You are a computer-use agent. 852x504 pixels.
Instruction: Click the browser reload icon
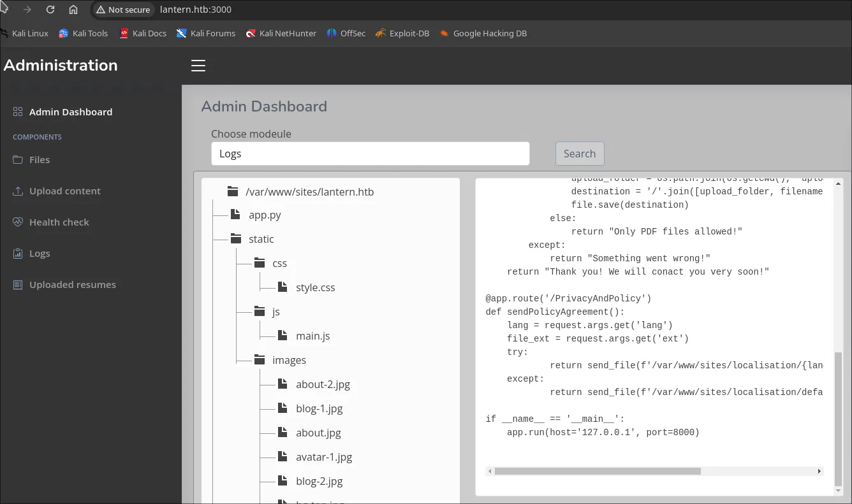(x=50, y=10)
